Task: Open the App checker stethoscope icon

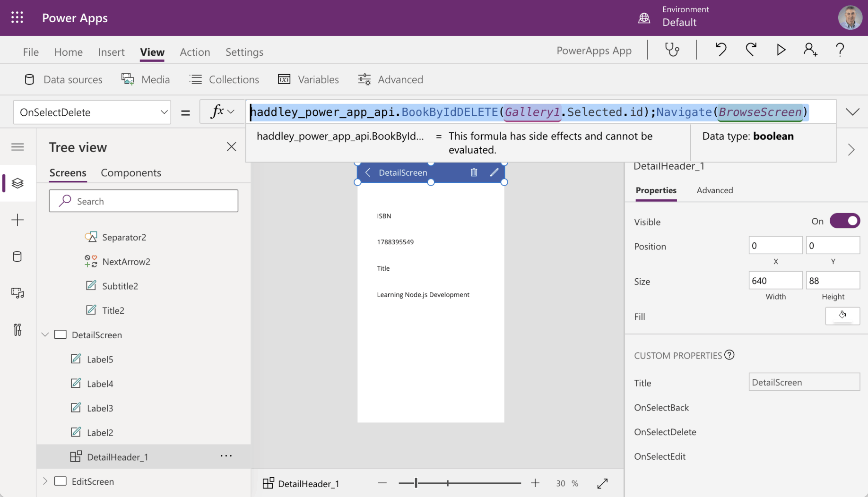Action: (672, 50)
